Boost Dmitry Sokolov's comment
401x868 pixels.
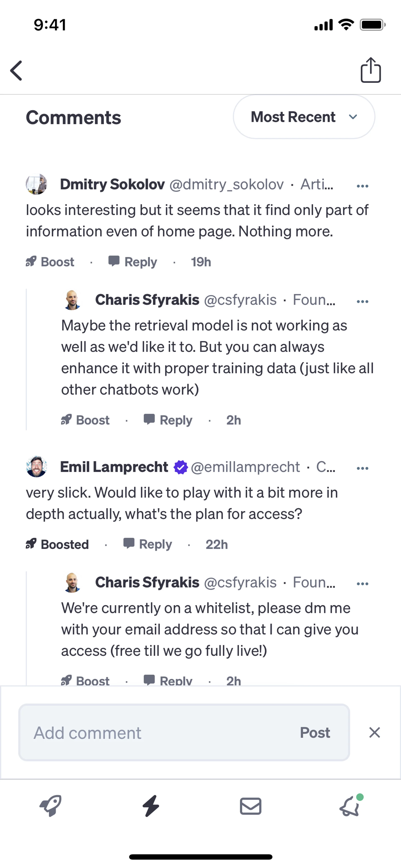click(50, 262)
